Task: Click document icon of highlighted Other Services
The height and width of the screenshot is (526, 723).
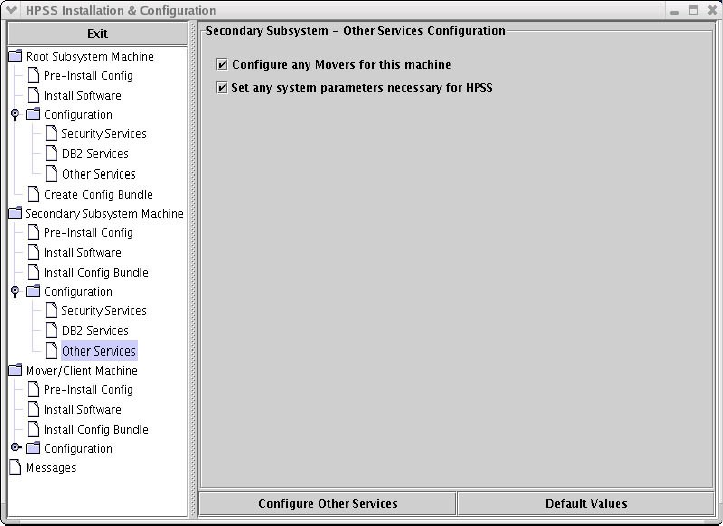Action: coord(52,351)
